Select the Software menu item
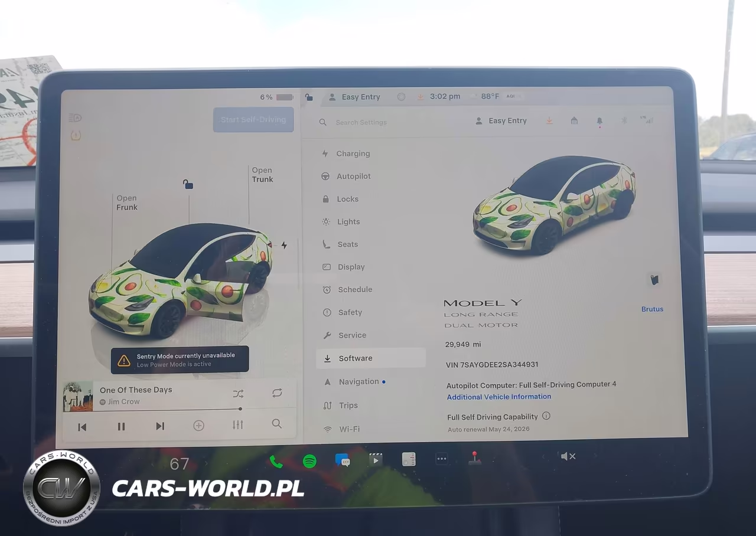This screenshot has width=756, height=536. 370,358
